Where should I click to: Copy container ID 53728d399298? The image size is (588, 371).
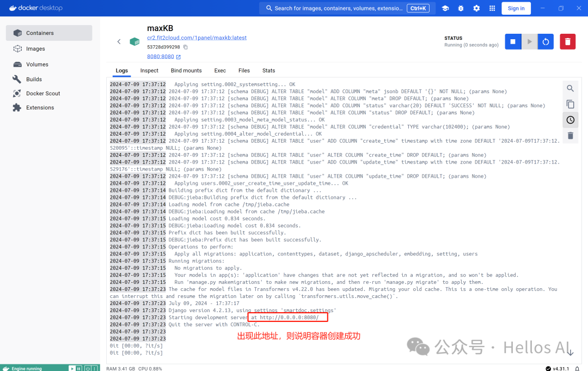point(185,47)
